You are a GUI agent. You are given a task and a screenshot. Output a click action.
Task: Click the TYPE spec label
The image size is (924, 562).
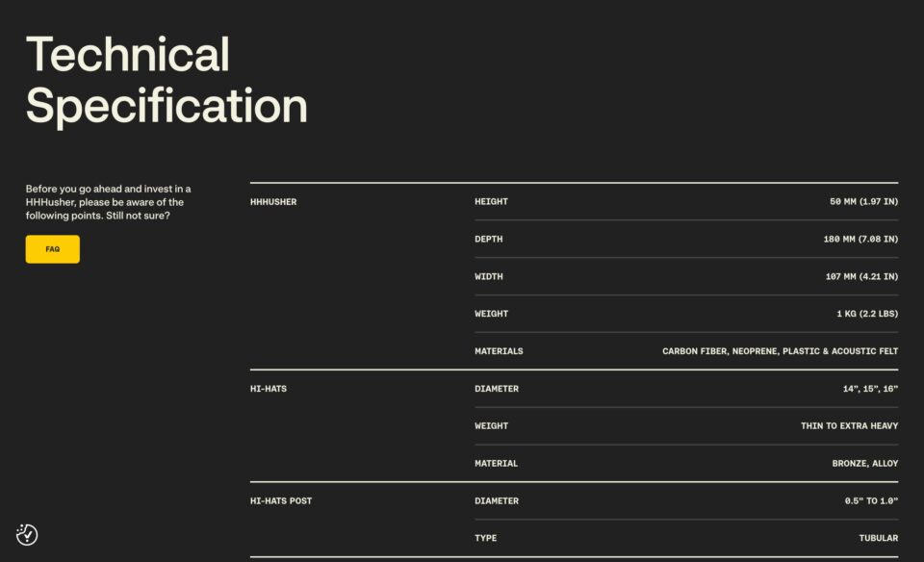click(485, 538)
